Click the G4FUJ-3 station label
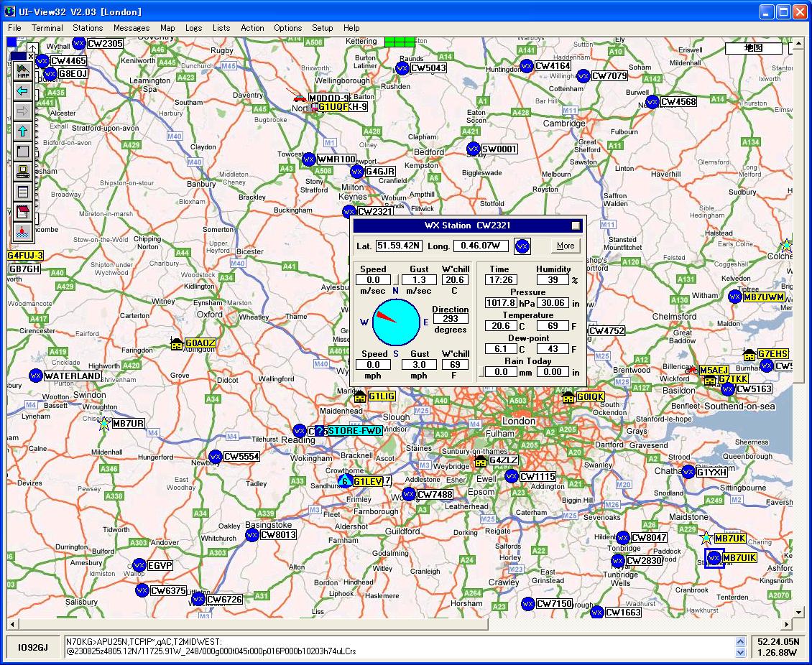The image size is (812, 665). (x=25, y=256)
